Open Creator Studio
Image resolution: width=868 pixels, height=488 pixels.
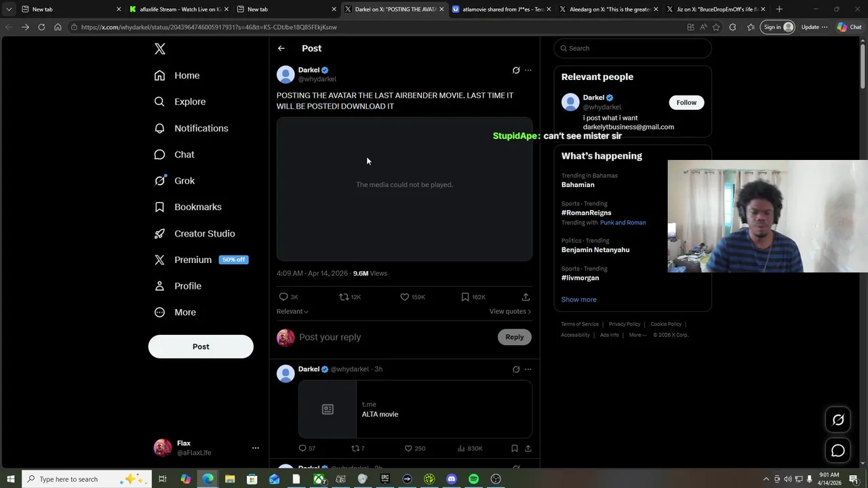[195, 233]
